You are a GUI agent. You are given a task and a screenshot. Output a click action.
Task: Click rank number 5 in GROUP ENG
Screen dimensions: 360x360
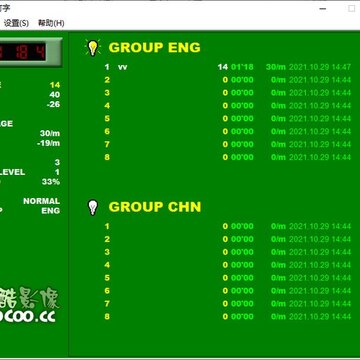107,118
